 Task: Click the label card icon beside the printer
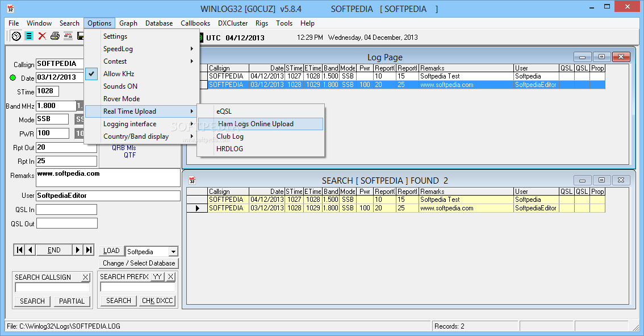click(x=68, y=36)
